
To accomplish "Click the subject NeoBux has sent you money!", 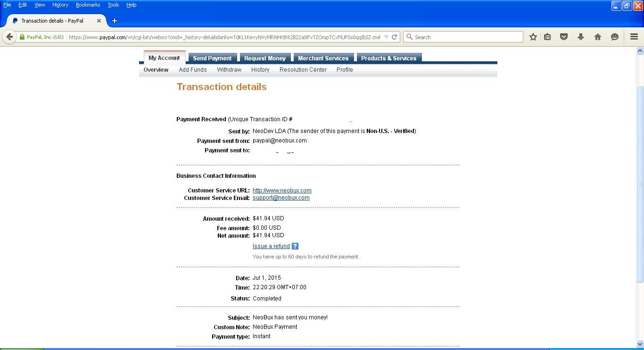I will [290, 317].
